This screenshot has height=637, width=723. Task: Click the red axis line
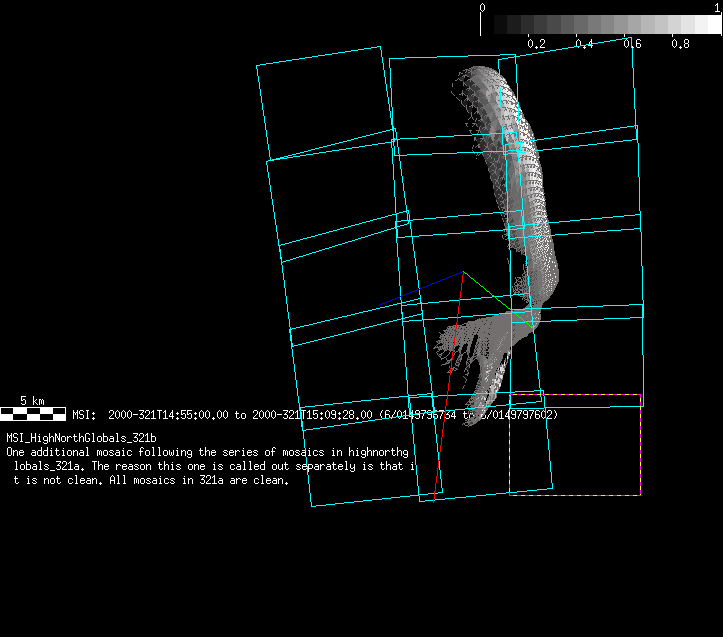pos(448,387)
